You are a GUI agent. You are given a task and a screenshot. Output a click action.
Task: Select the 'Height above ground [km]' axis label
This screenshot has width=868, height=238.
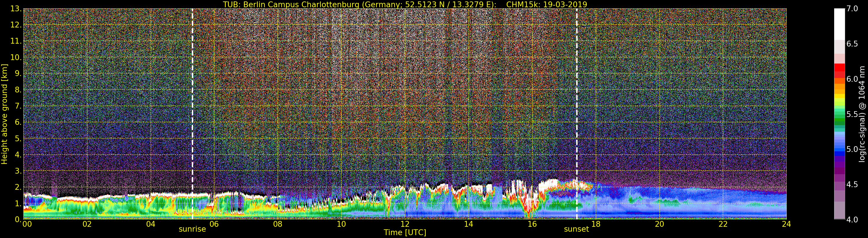point(4,114)
